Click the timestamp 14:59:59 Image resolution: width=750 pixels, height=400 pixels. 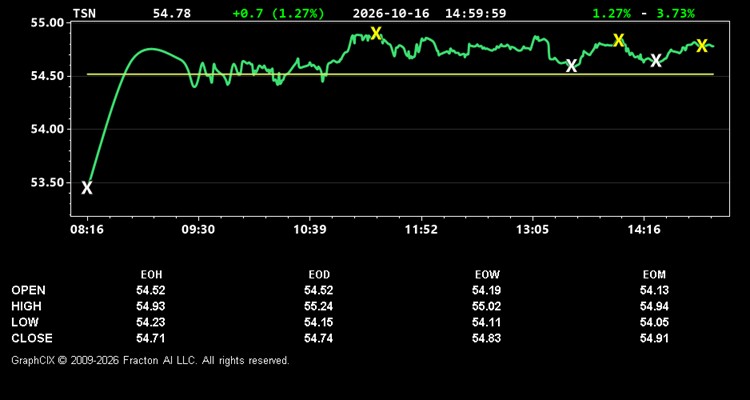pos(475,13)
